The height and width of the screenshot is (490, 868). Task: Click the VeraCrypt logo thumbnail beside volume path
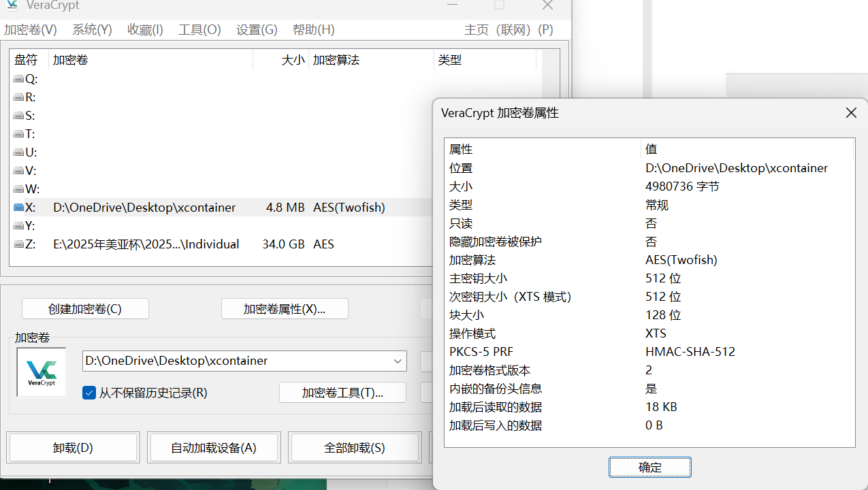coord(42,372)
